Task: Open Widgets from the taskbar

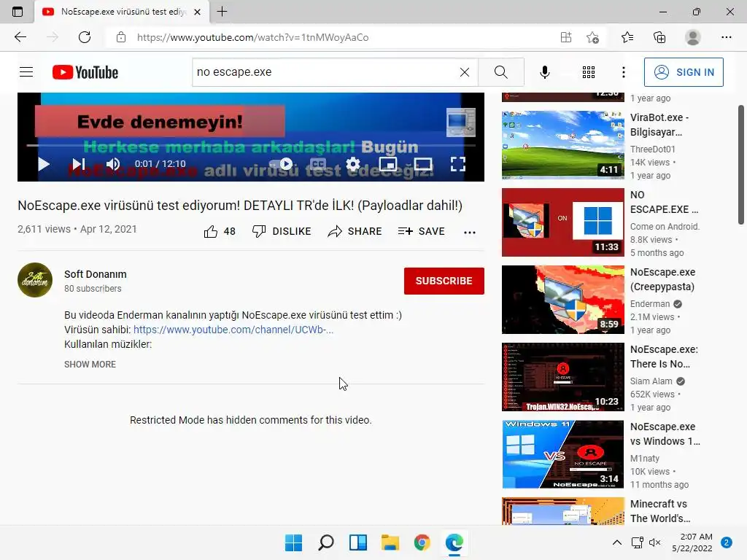Action: tap(357, 542)
